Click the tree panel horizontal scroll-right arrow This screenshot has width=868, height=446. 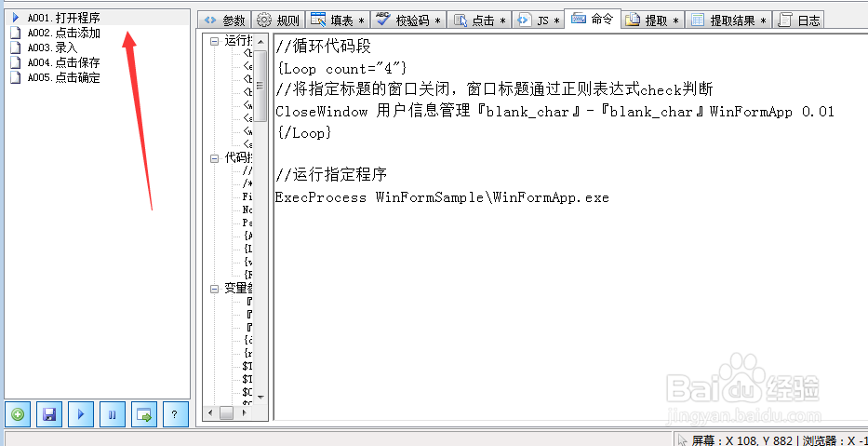(245, 413)
